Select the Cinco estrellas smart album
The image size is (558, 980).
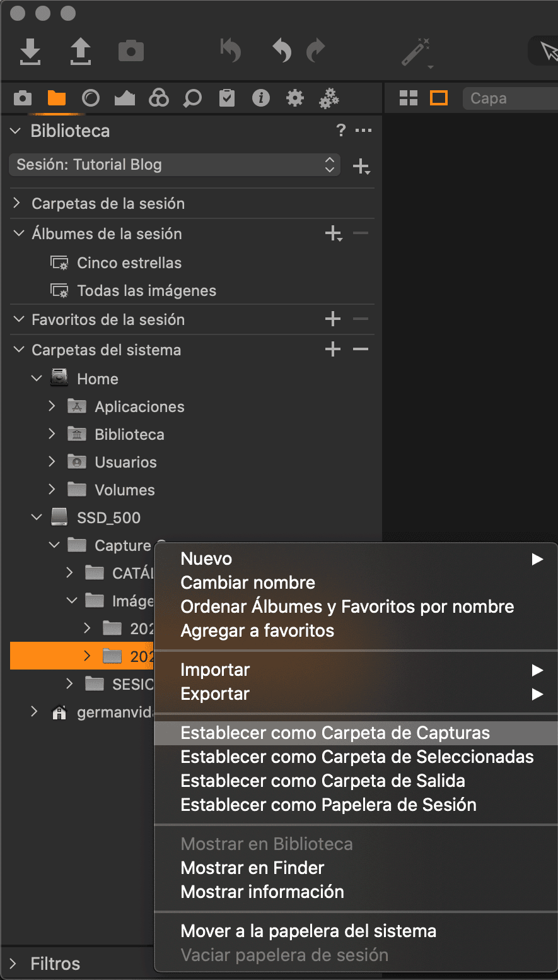coord(129,263)
